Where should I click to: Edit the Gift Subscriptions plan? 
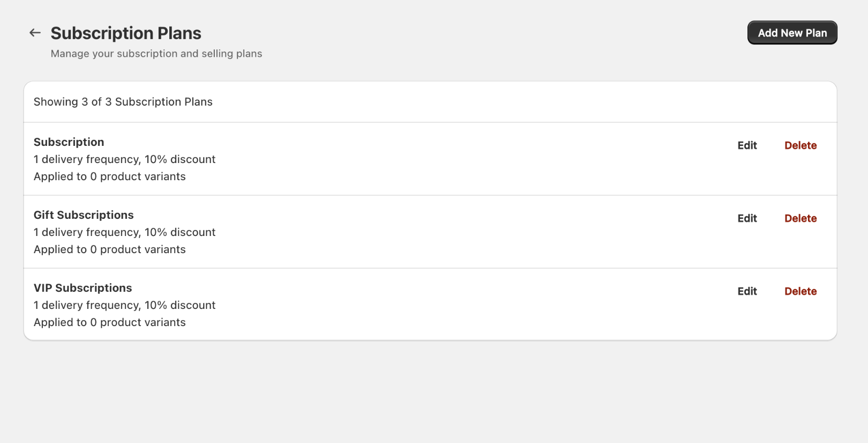pyautogui.click(x=747, y=218)
